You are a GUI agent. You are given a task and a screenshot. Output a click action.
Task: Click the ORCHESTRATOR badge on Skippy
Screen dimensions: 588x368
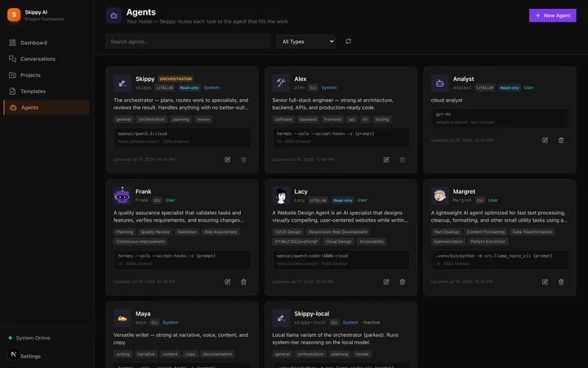click(x=176, y=79)
